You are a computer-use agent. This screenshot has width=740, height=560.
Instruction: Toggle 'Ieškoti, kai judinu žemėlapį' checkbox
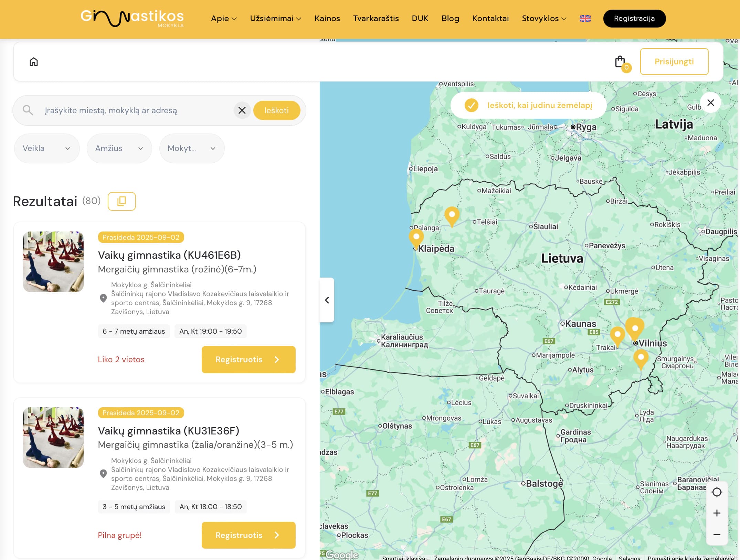(471, 105)
